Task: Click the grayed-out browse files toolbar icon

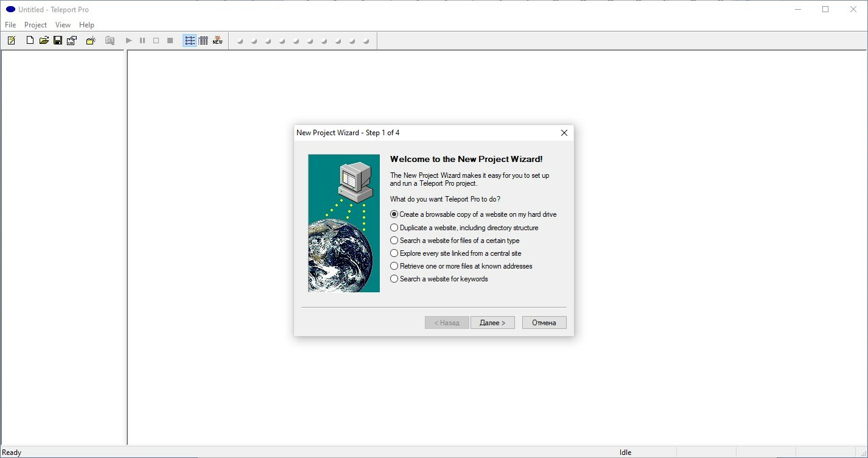Action: pos(110,40)
